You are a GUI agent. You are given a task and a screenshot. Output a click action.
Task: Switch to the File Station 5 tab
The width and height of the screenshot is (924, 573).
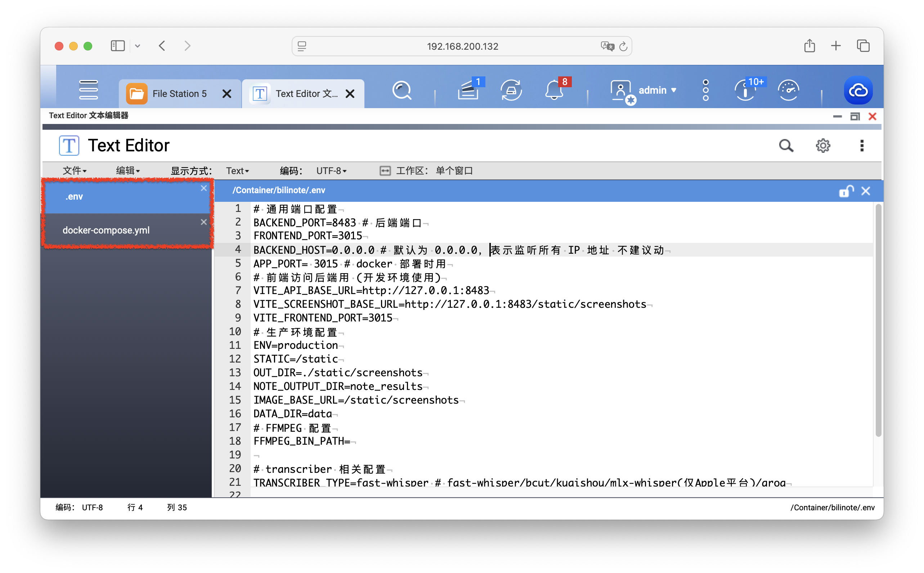[179, 93]
